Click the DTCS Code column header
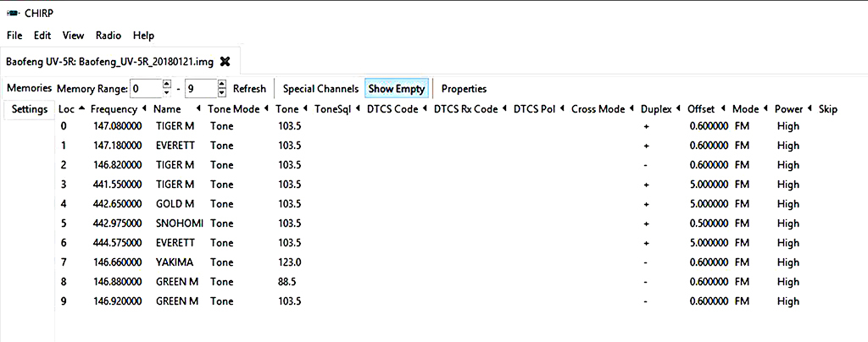 tap(397, 109)
